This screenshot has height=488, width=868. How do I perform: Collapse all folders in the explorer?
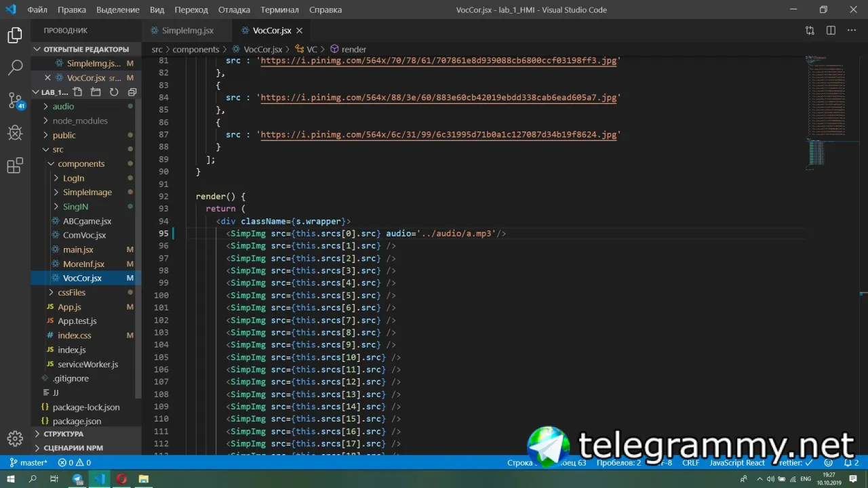[x=132, y=92]
